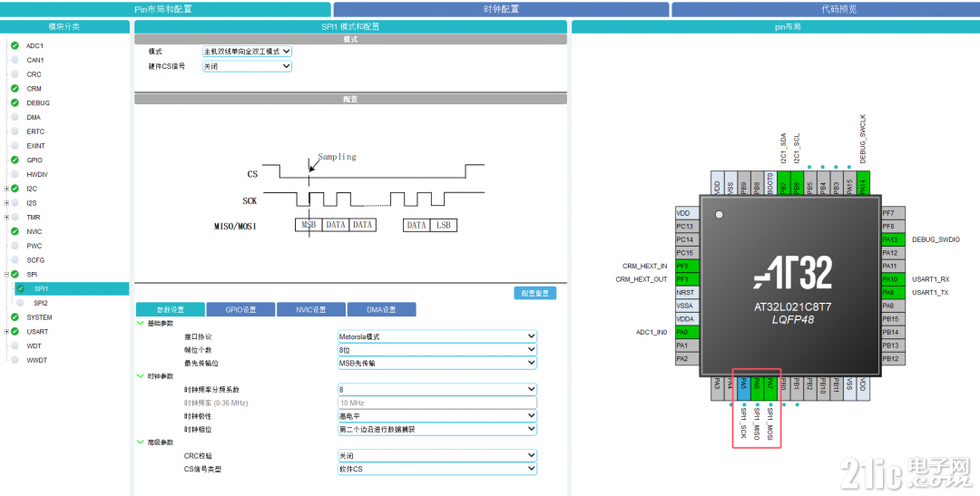This screenshot has height=496, width=980.
Task: Select the GPIO设置 tab
Action: pyautogui.click(x=241, y=310)
